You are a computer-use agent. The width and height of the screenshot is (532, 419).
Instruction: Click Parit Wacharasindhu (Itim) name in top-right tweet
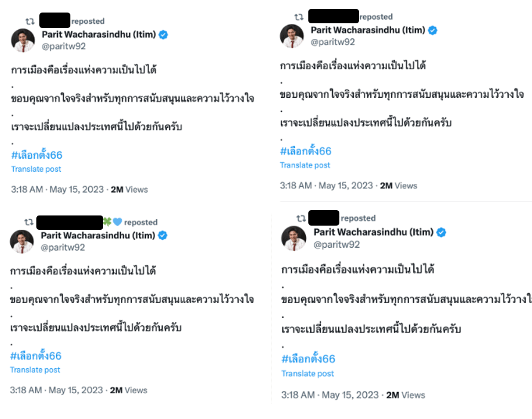(367, 30)
